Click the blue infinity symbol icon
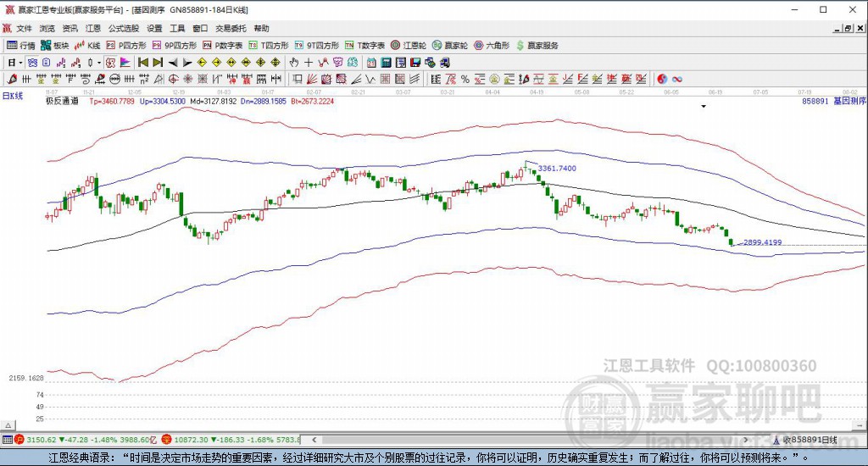This screenshot has height=466, width=868. coord(677,79)
